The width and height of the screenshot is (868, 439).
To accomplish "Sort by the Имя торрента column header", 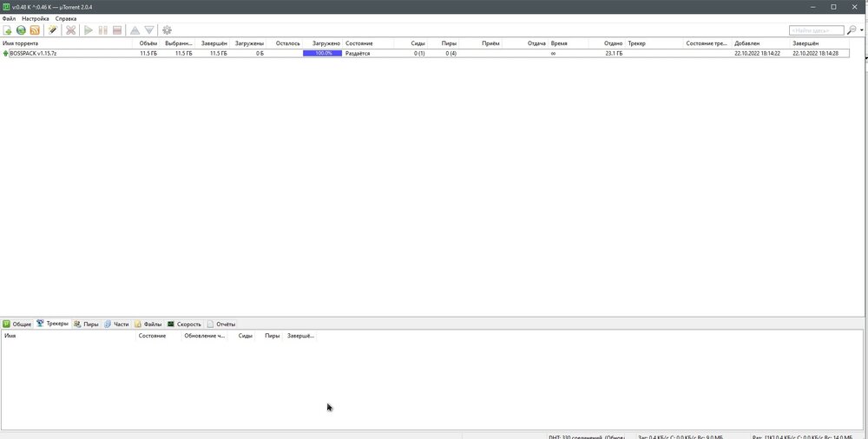I will tap(67, 43).
